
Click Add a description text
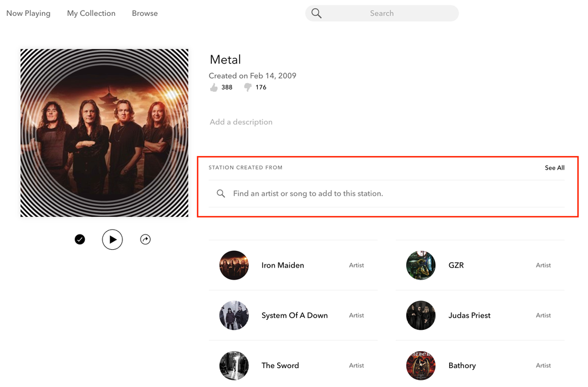[x=241, y=123]
